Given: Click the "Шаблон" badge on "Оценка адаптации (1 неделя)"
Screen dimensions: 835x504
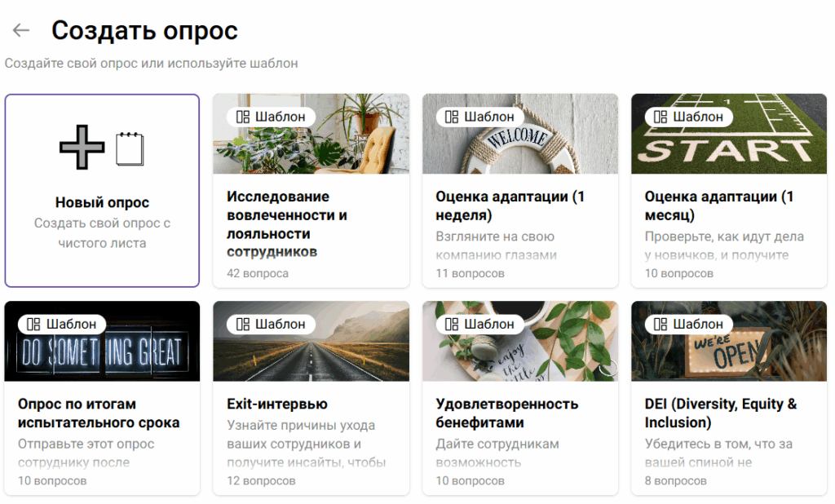Looking at the screenshot, I should coord(481,117).
